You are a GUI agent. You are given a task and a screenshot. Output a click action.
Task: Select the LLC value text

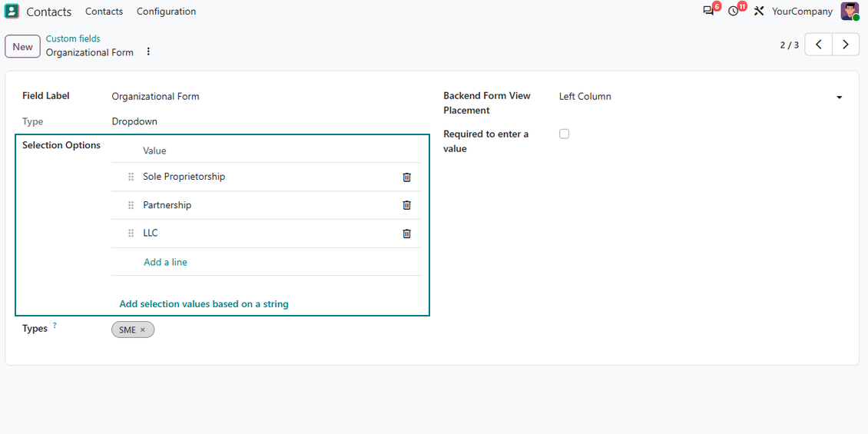[151, 233]
